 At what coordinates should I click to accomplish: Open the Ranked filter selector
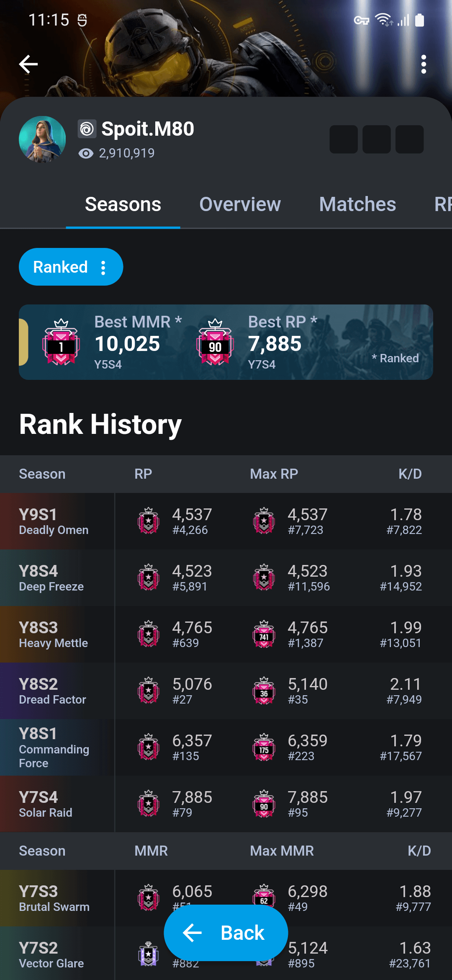(x=61, y=267)
